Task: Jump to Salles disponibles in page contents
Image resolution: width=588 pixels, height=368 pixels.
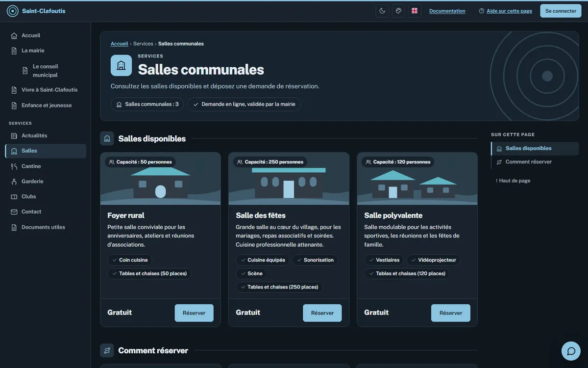Action: pyautogui.click(x=535, y=148)
